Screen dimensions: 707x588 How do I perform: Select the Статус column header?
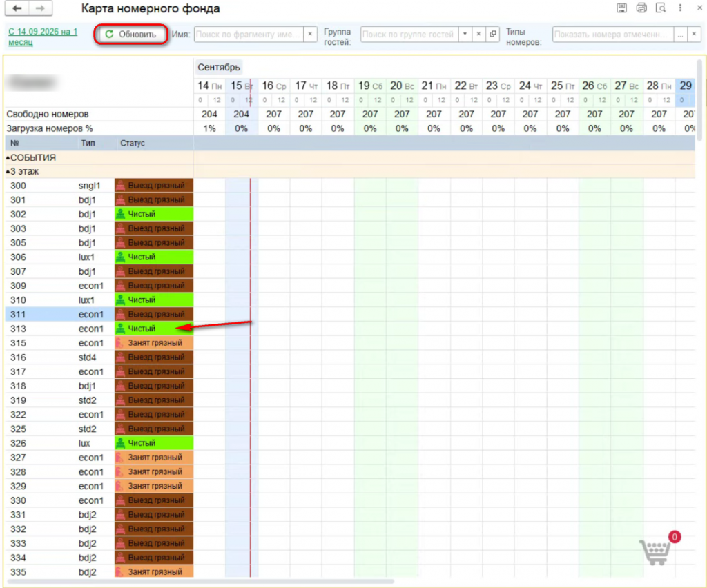click(x=133, y=143)
